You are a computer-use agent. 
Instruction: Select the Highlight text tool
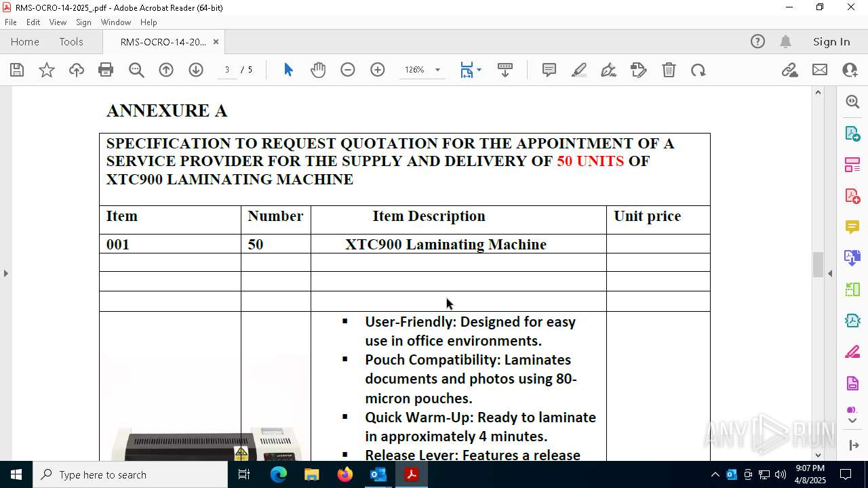coord(579,70)
